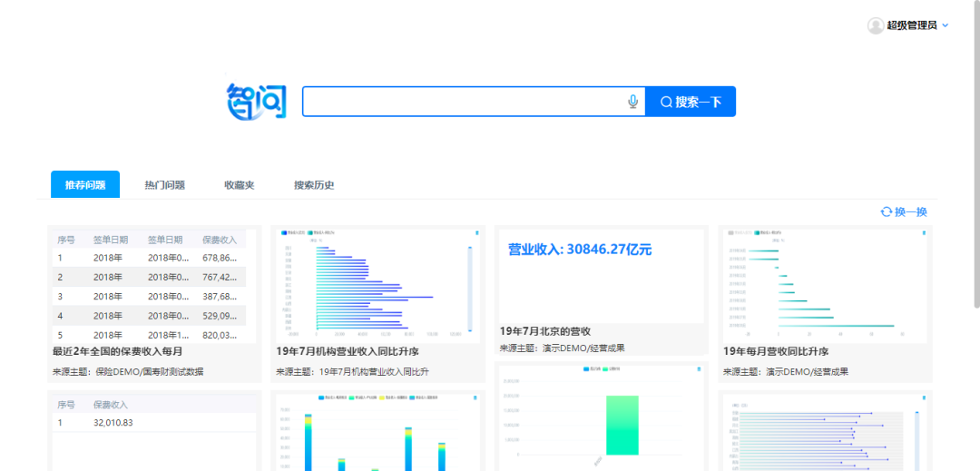Switch to the 热门问题 tab
The height and width of the screenshot is (471, 980).
tap(164, 185)
